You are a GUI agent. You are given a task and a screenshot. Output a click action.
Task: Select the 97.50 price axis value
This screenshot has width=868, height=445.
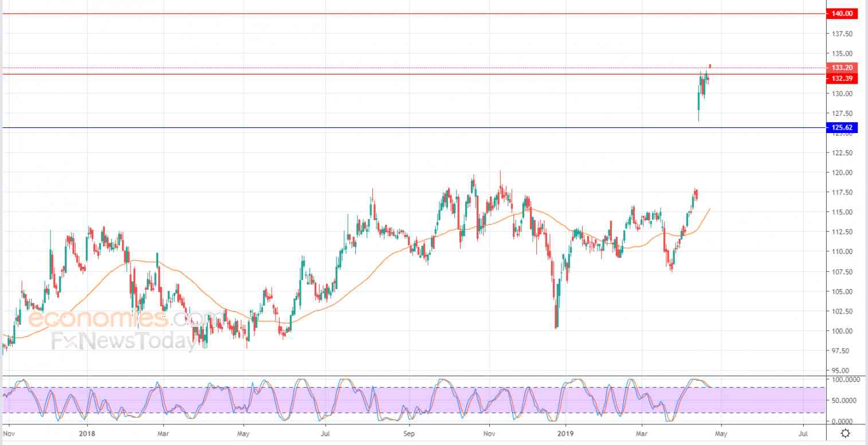[841, 351]
